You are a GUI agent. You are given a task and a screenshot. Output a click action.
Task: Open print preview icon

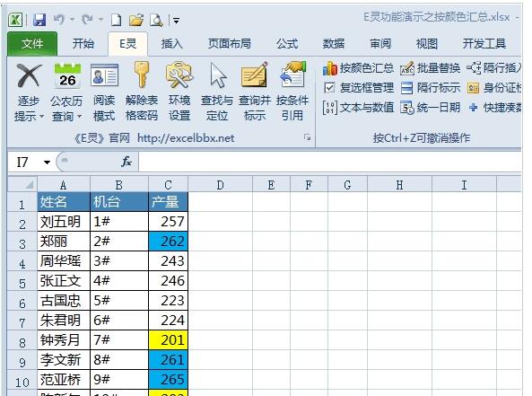156,20
